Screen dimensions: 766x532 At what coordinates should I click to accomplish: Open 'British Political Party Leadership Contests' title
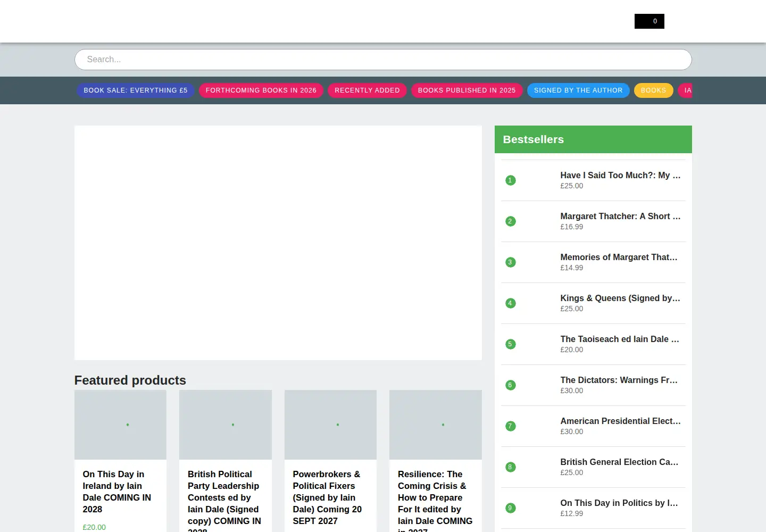224,500
